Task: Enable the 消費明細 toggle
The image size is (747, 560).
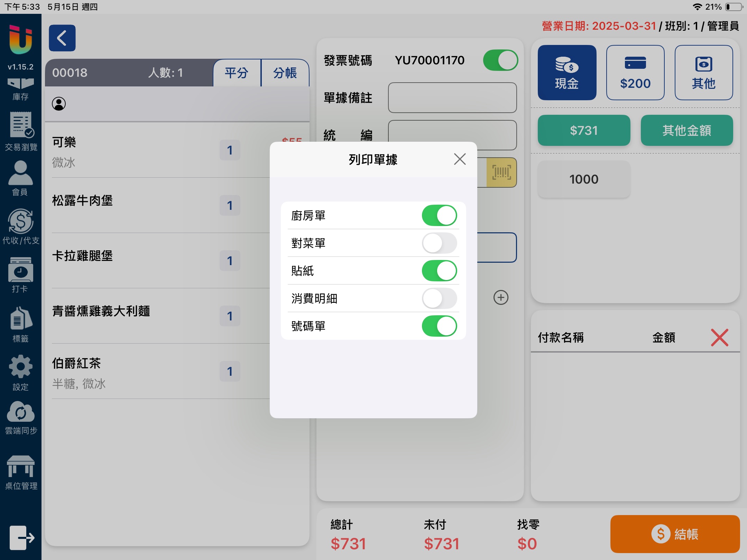Action: (439, 298)
